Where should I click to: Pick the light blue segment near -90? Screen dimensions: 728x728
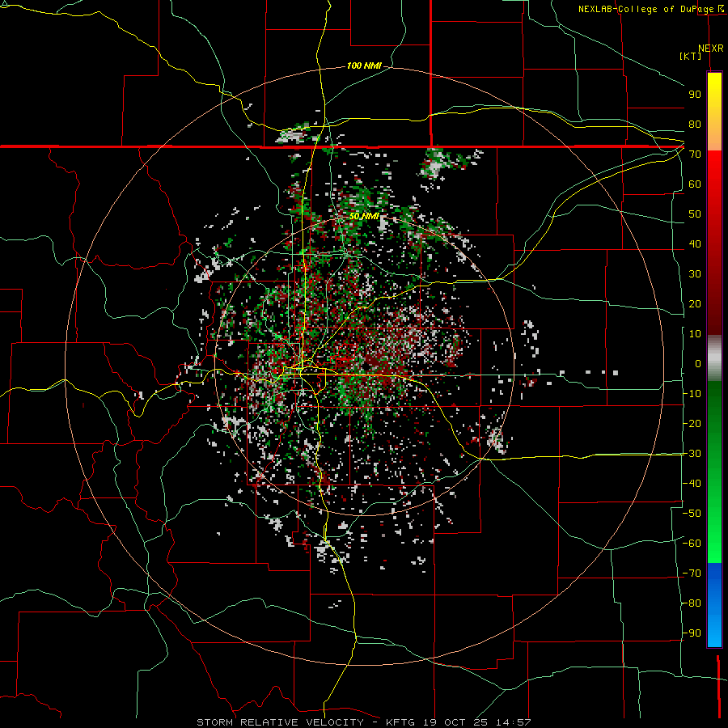click(714, 633)
